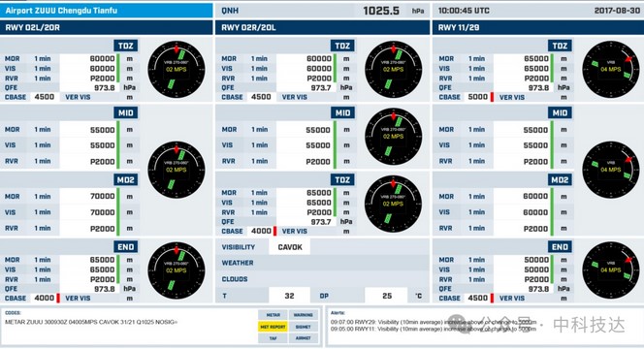The image size is (644, 349).
Task: Click the QNH value 1025.5
Action: click(x=381, y=11)
